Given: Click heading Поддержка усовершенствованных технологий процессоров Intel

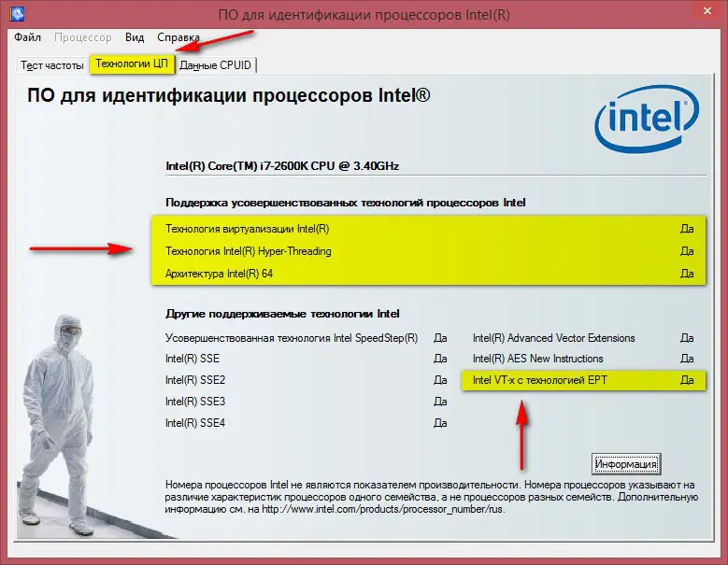Looking at the screenshot, I should [x=346, y=203].
